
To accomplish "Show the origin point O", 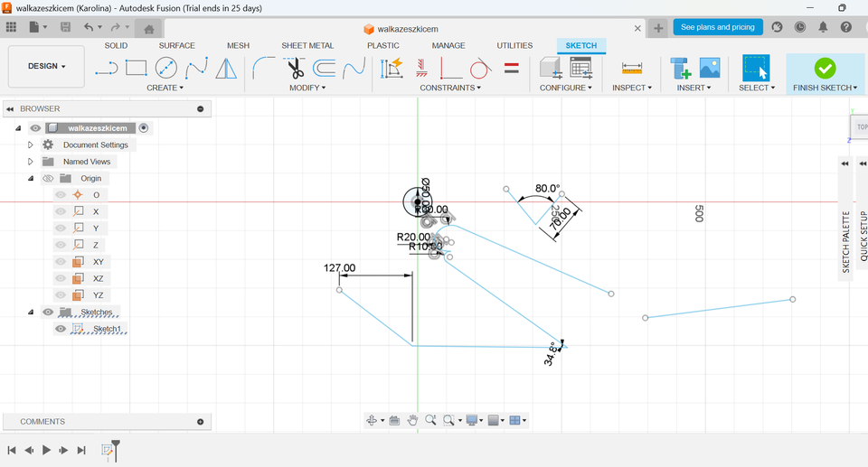I will [x=61, y=195].
